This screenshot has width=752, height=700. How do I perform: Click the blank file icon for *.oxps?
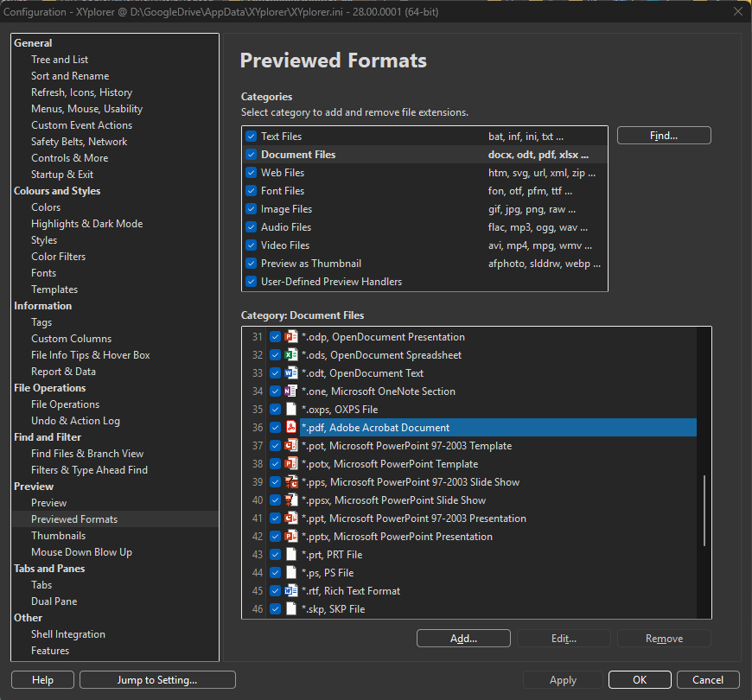(x=291, y=410)
